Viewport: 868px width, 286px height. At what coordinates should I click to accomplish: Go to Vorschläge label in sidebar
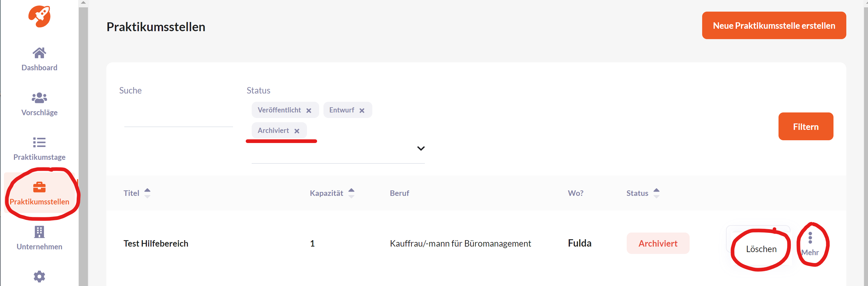tap(39, 112)
